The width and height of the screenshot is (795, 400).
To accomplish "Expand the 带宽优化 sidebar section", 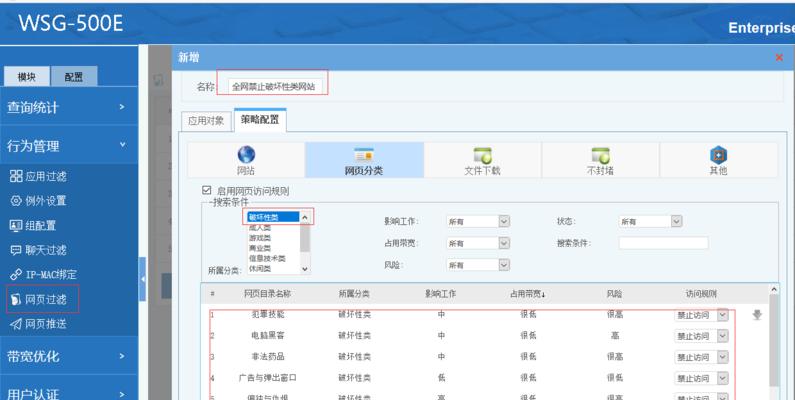I will tap(68, 356).
